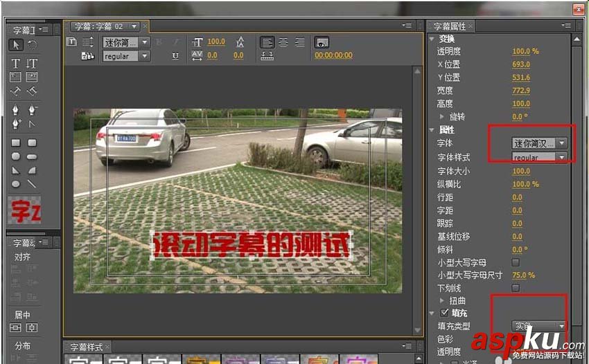The height and width of the screenshot is (364, 589).
Task: Select the Rounded Rectangle pill tool
Action: (32, 156)
